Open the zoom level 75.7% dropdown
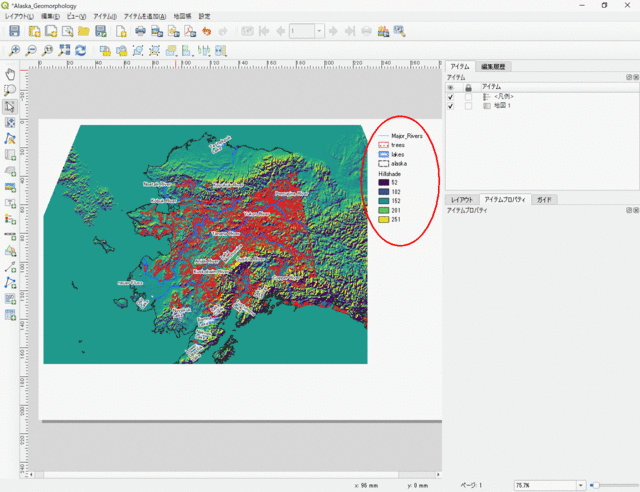Image resolution: width=640 pixels, height=492 pixels. point(579,485)
